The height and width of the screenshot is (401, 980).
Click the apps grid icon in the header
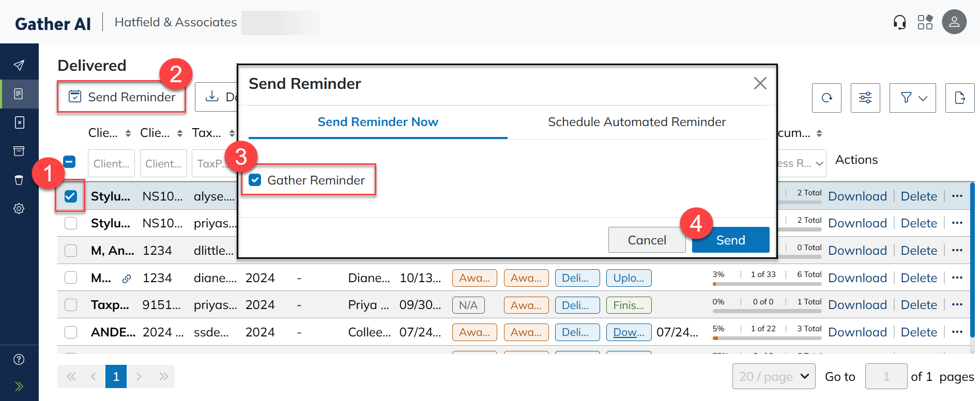(925, 22)
